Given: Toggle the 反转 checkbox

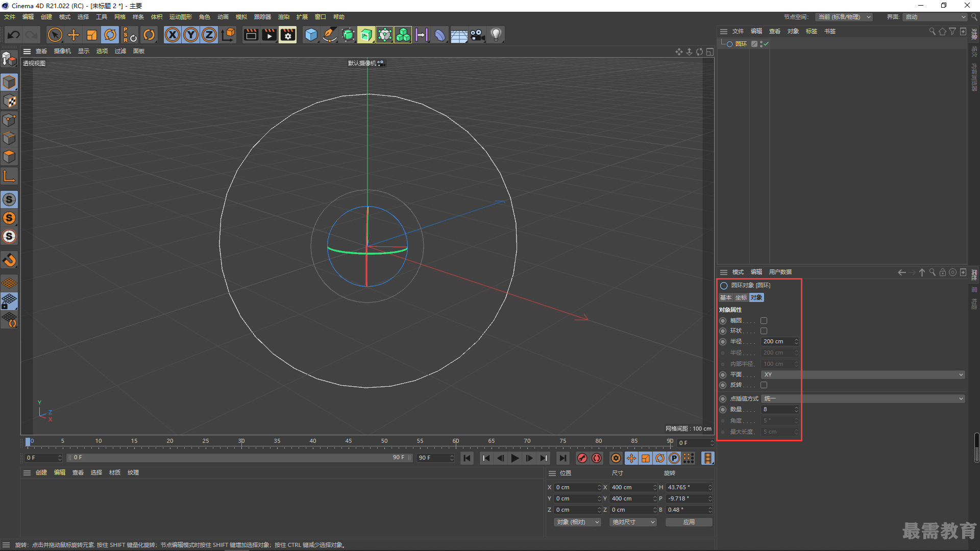Looking at the screenshot, I should [764, 385].
